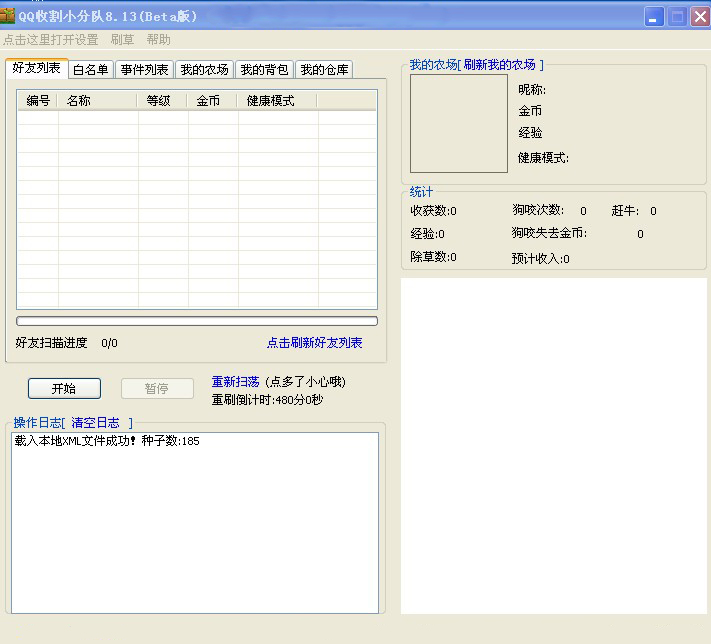Click the blank white panel on right
711x644 pixels.
tap(554, 446)
